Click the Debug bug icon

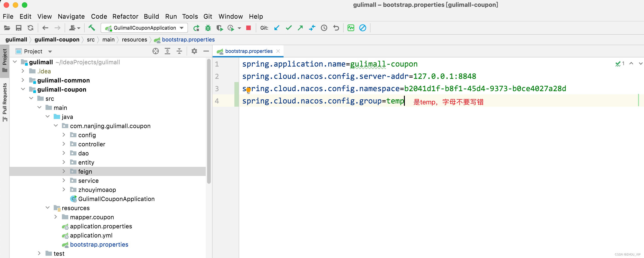(208, 28)
